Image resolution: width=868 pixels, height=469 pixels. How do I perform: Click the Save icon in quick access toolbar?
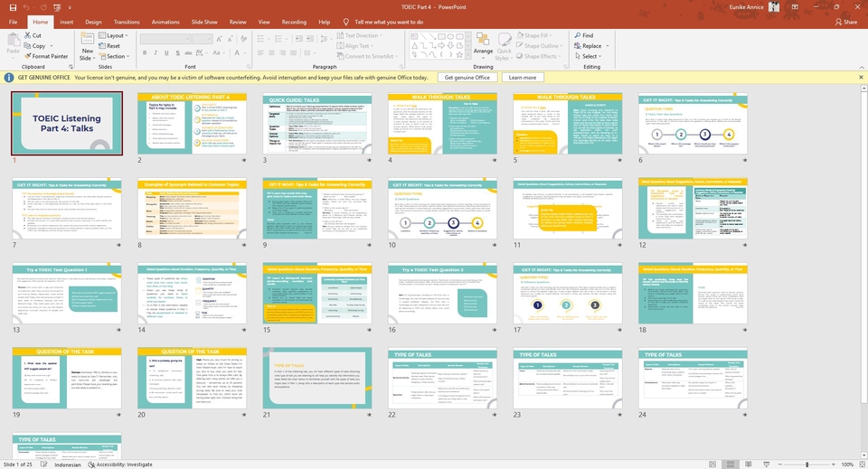coord(13,7)
